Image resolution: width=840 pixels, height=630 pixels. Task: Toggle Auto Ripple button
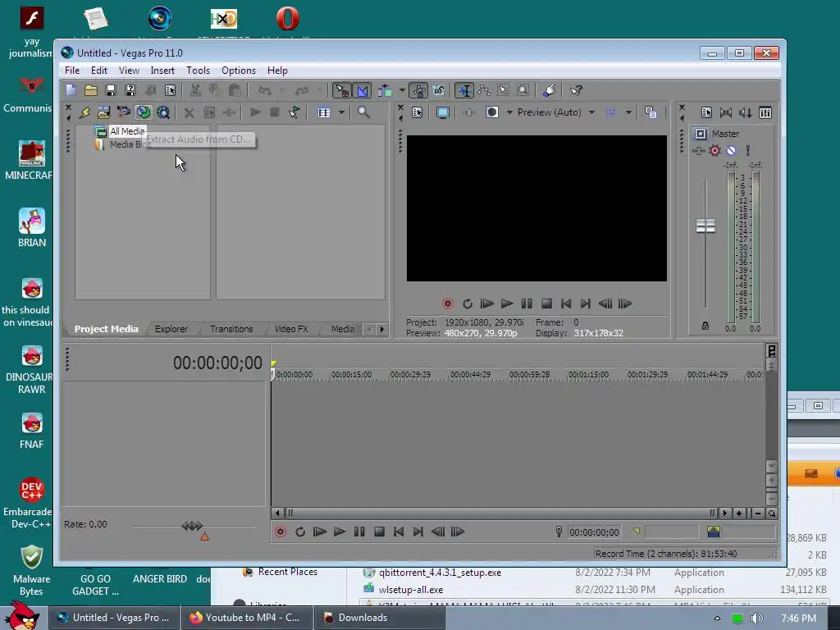pyautogui.click(x=385, y=90)
